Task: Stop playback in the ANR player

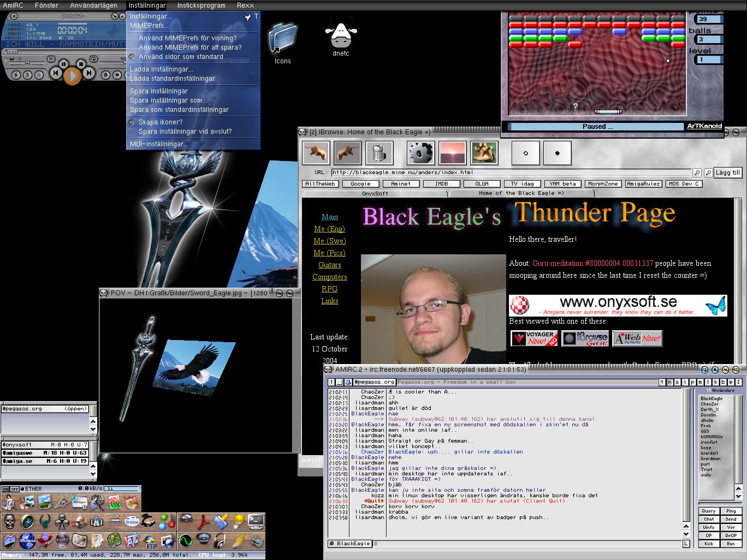Action: [x=81, y=64]
